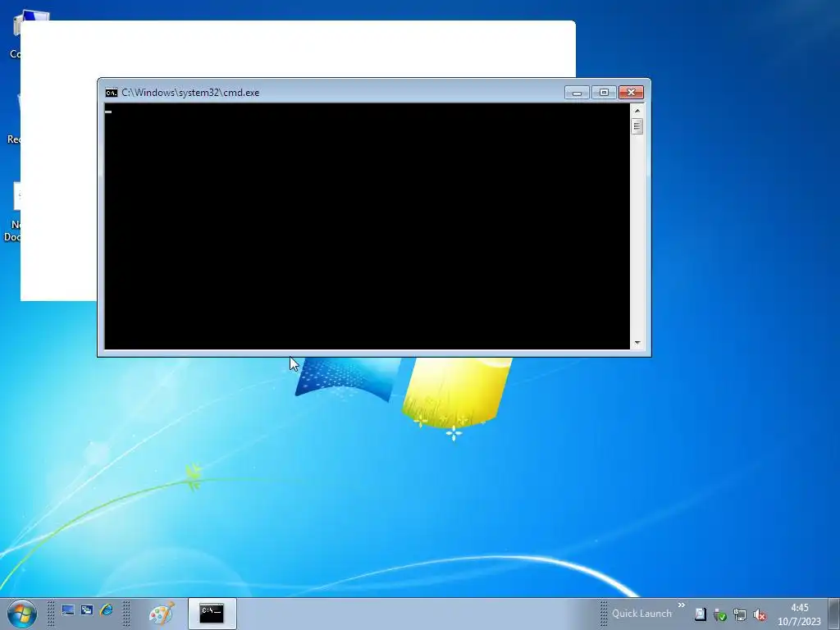840x630 pixels.
Task: Open the clock showing 4:45
Action: click(799, 614)
